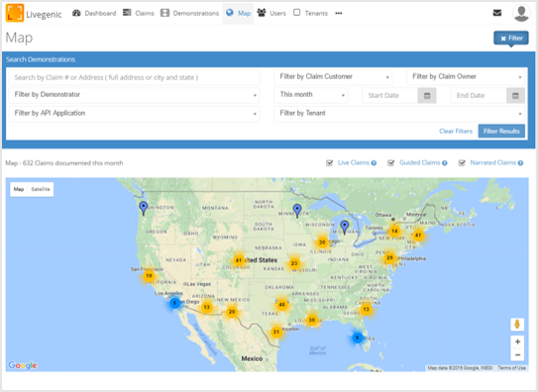Screen dimensions: 538x392
Task: Toggle the Live Claims checkbox
Action: coord(329,163)
